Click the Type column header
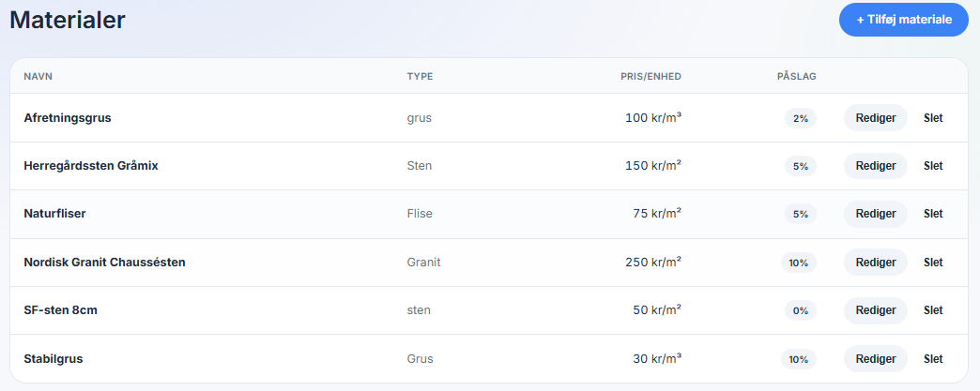 click(x=420, y=76)
